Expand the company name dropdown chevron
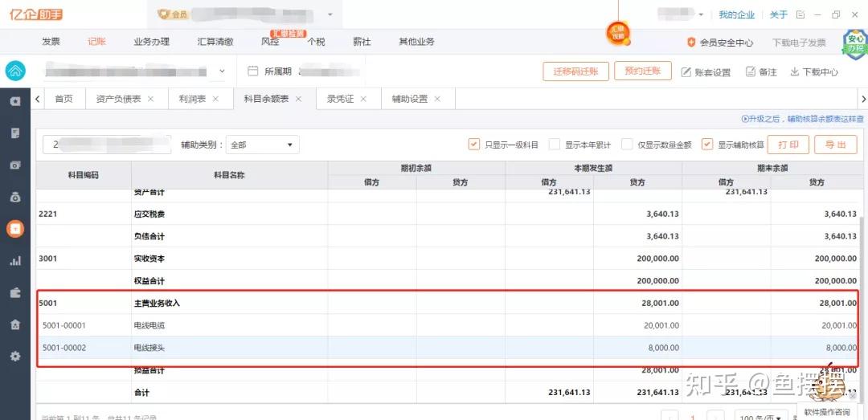The width and height of the screenshot is (868, 420). point(222,71)
